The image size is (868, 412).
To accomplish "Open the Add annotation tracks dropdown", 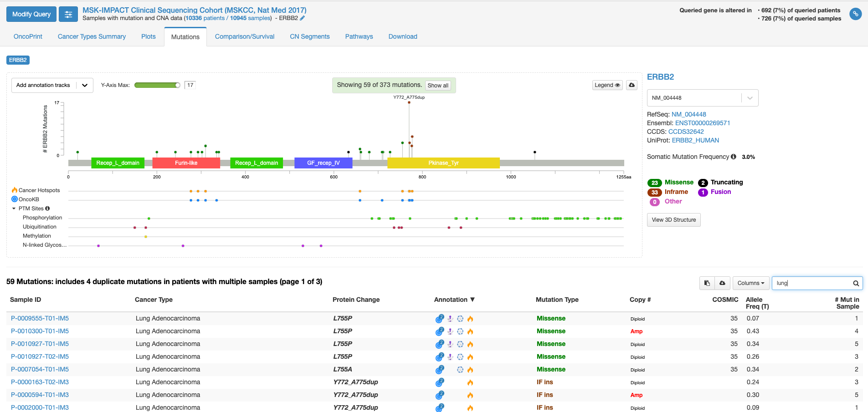I will point(52,85).
